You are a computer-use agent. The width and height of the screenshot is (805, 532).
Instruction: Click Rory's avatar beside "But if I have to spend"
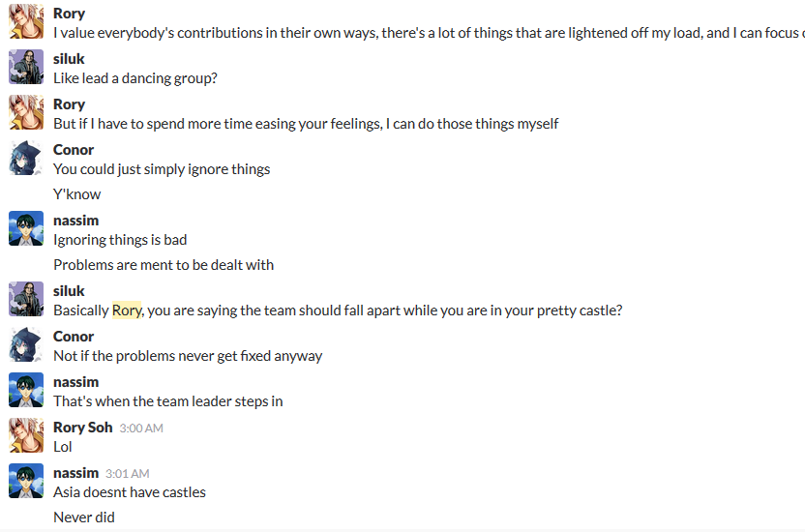pyautogui.click(x=26, y=113)
